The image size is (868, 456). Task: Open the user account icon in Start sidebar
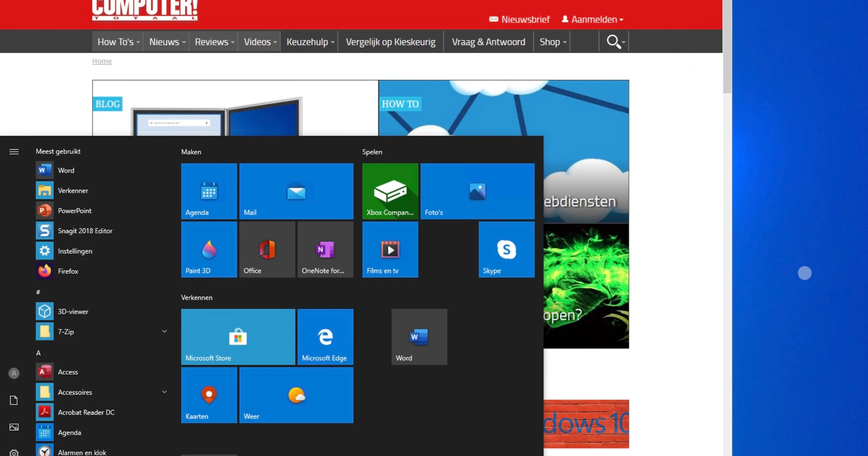14,373
